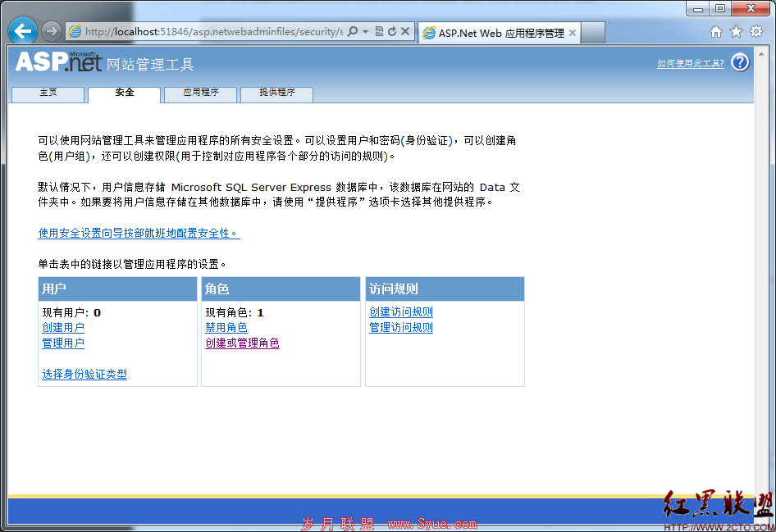Click the 访问规则 column header
776x532 pixels.
(x=445, y=289)
